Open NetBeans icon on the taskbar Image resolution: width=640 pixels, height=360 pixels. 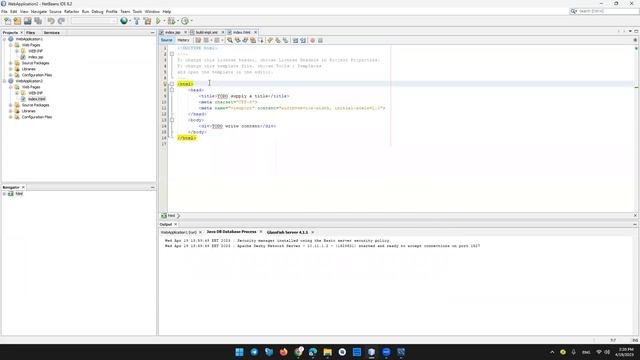click(x=371, y=352)
